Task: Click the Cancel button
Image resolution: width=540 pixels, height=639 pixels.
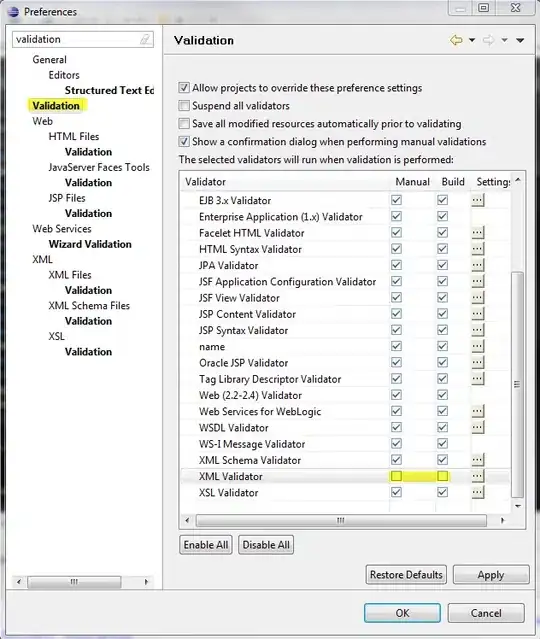Action: coord(486,613)
